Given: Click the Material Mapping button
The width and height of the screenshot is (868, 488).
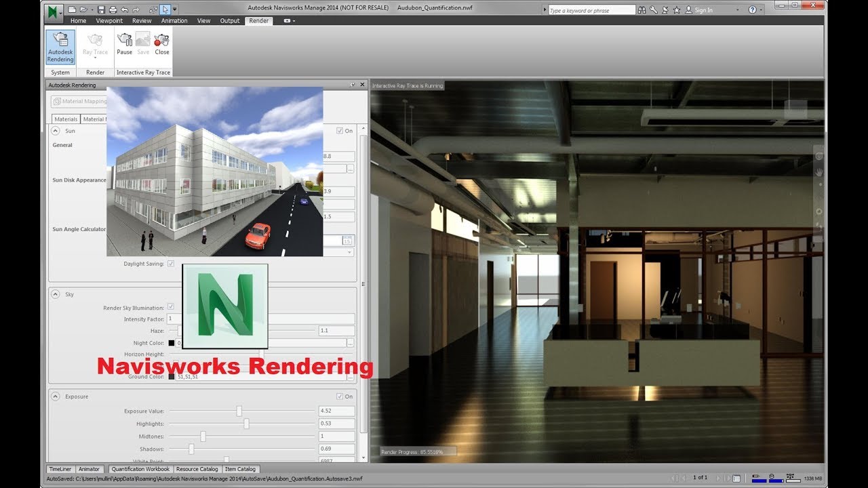Looking at the screenshot, I should coord(79,102).
